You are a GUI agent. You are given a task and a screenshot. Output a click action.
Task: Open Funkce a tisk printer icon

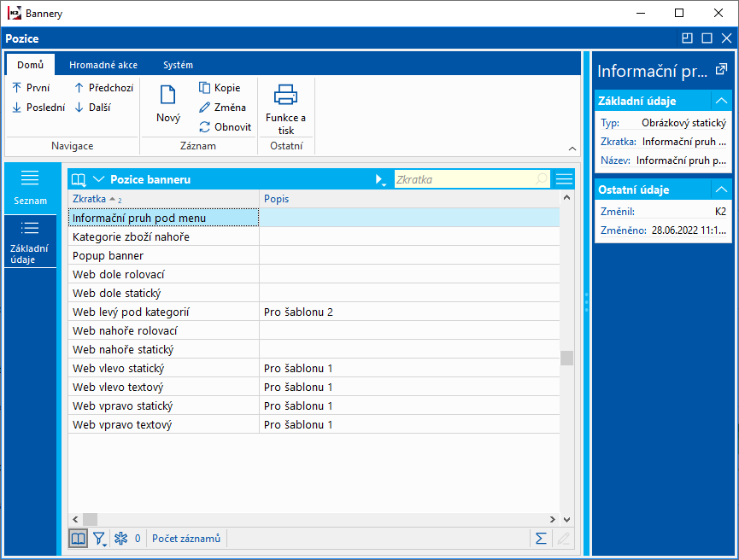[x=285, y=95]
